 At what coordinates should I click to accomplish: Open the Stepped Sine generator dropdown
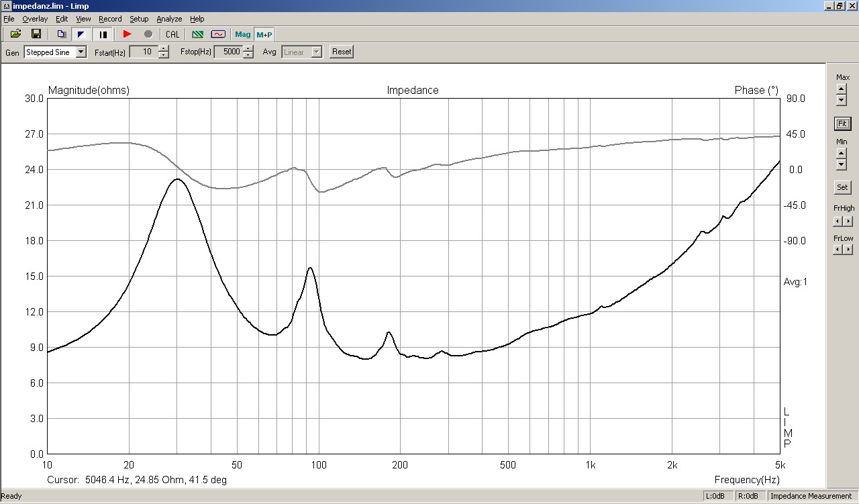(x=81, y=52)
